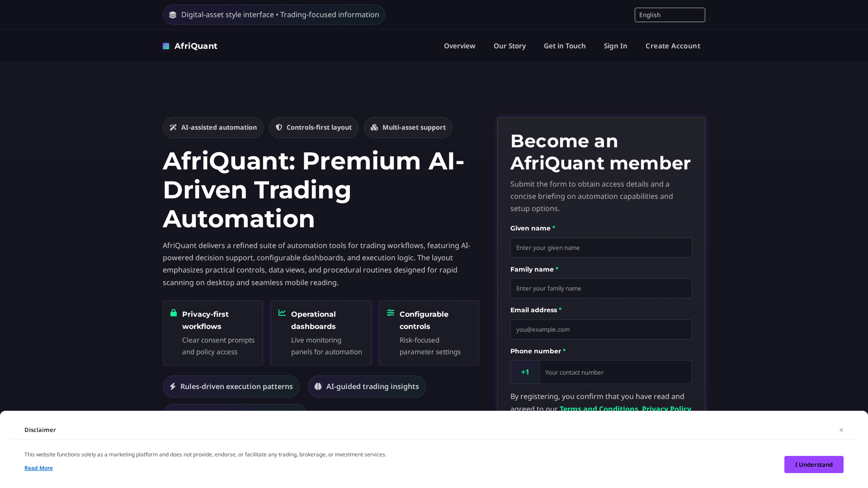Open the Terms and Conditions link
Image resolution: width=868 pixels, height=488 pixels.
599,409
